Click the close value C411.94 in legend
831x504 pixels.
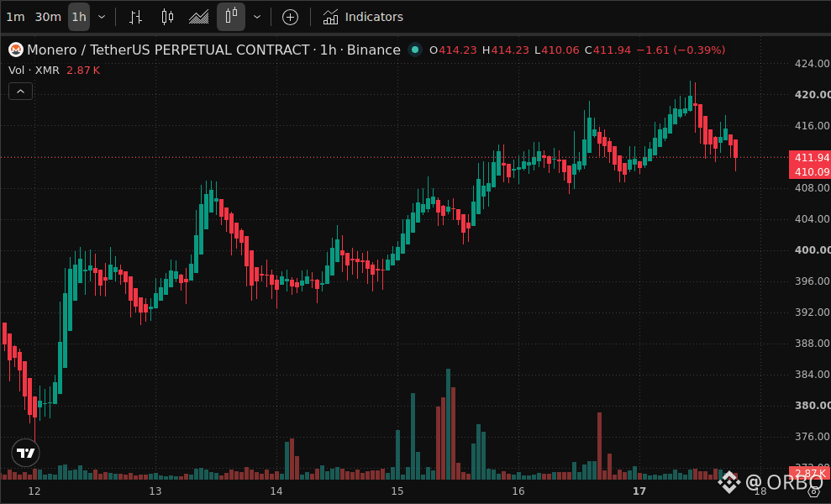click(607, 50)
